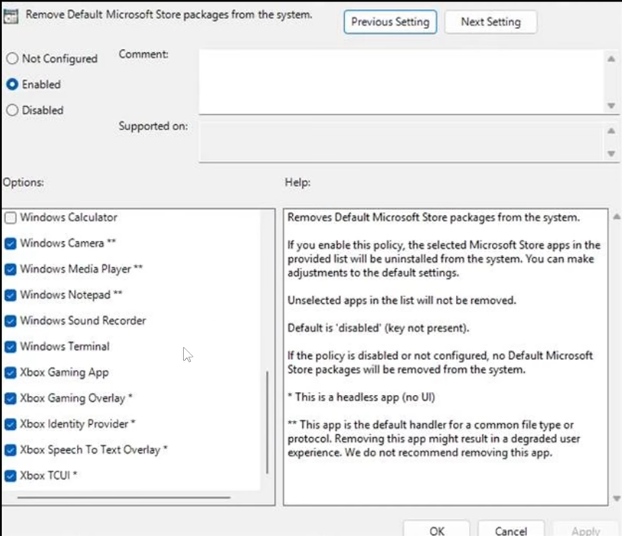
Task: Click the Supported on text area
Action: 401,142
